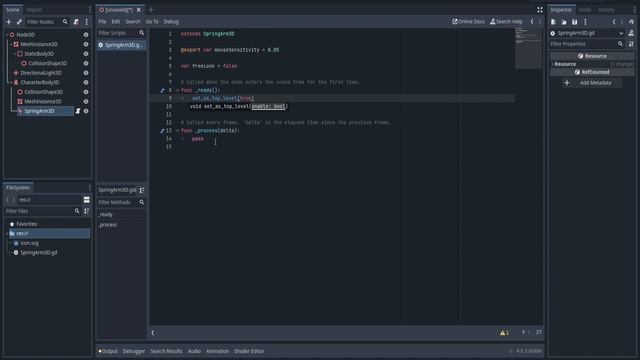Hide CollisionShape3D under StaticBody3D
The image size is (640, 360).
[x=86, y=63]
